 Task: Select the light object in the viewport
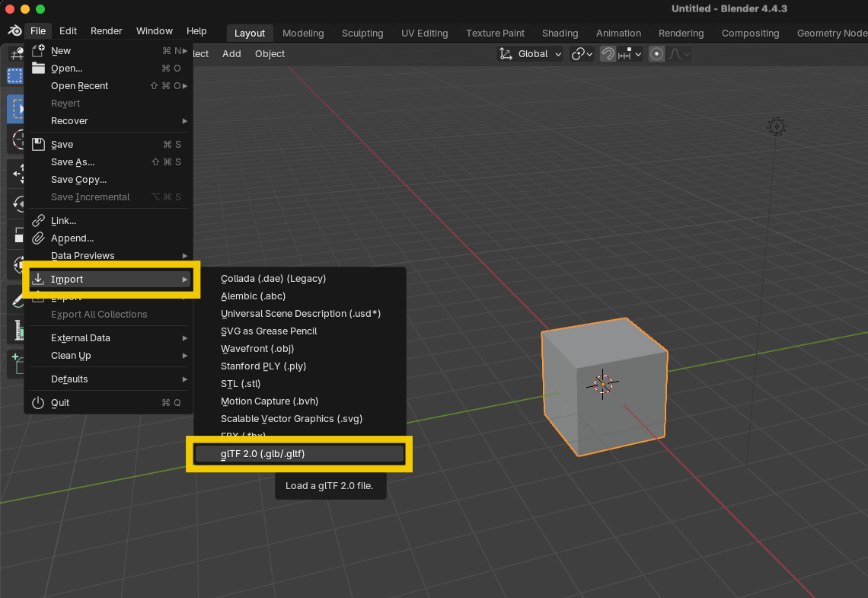tap(777, 126)
